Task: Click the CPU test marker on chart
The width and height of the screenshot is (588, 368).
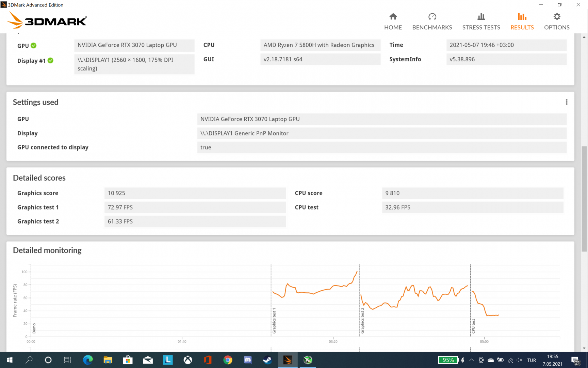Action: [x=473, y=326]
